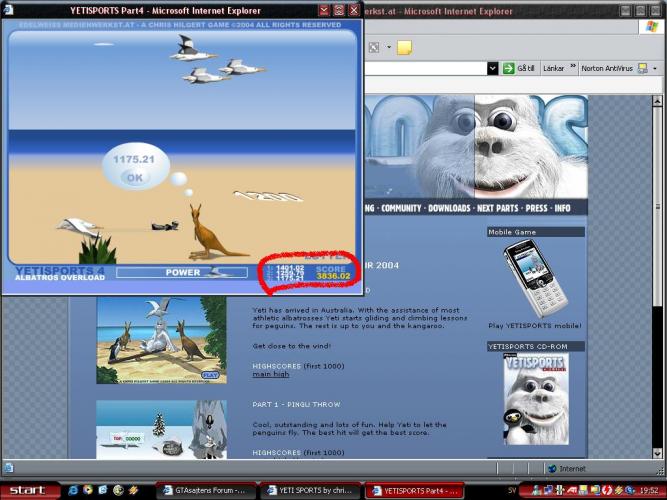Click the second quick launch icon

pyautogui.click(x=88, y=490)
